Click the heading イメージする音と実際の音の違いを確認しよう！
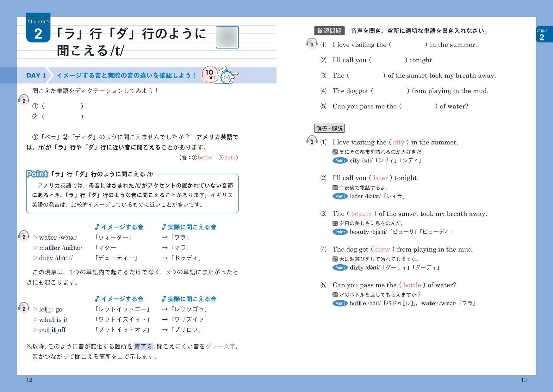This screenshot has width=553, height=392. pos(126,75)
